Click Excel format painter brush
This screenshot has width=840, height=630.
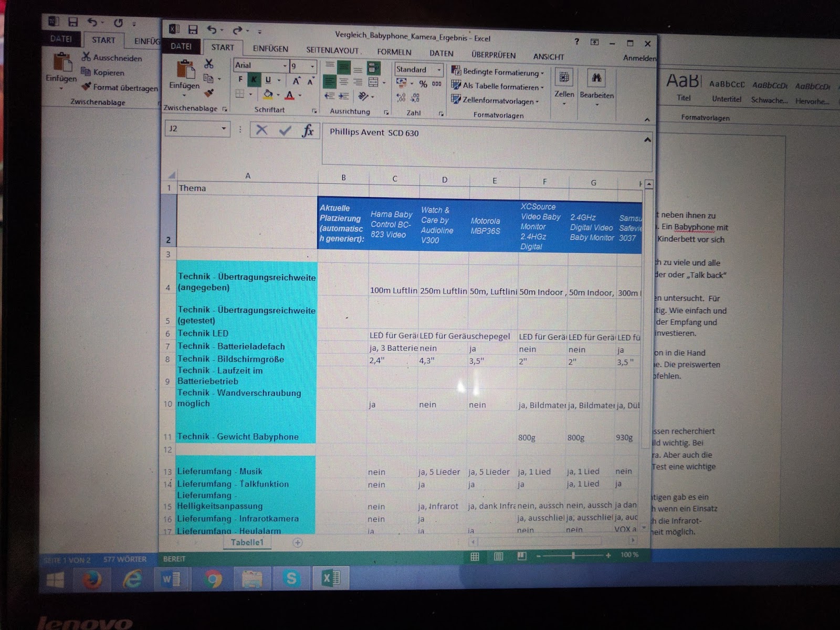(x=209, y=92)
